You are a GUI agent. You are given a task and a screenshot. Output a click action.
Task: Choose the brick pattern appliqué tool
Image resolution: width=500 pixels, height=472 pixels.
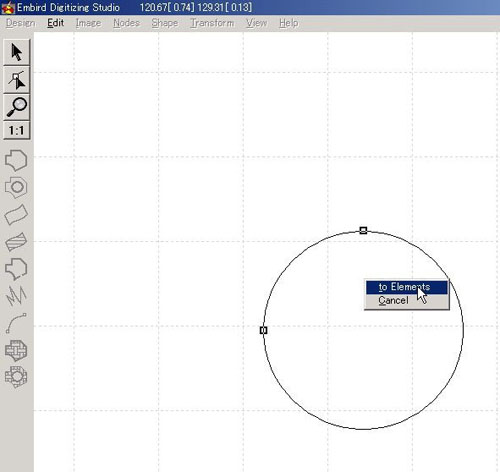(16, 350)
